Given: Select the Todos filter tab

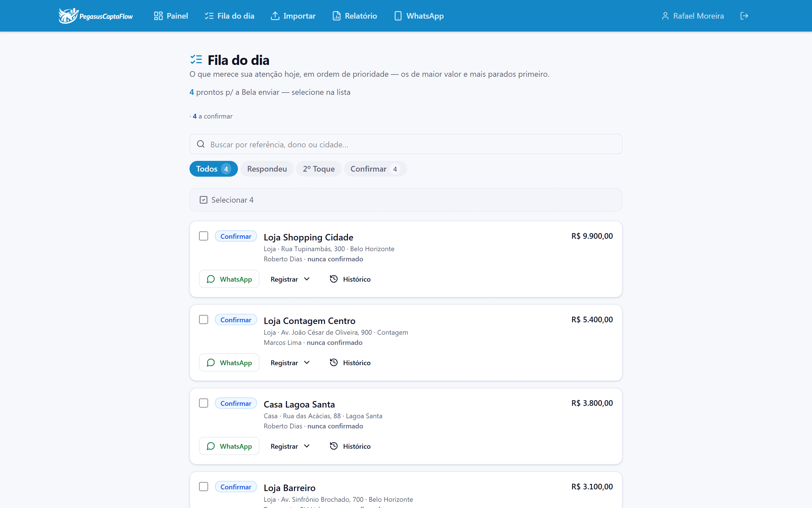Looking at the screenshot, I should point(214,169).
